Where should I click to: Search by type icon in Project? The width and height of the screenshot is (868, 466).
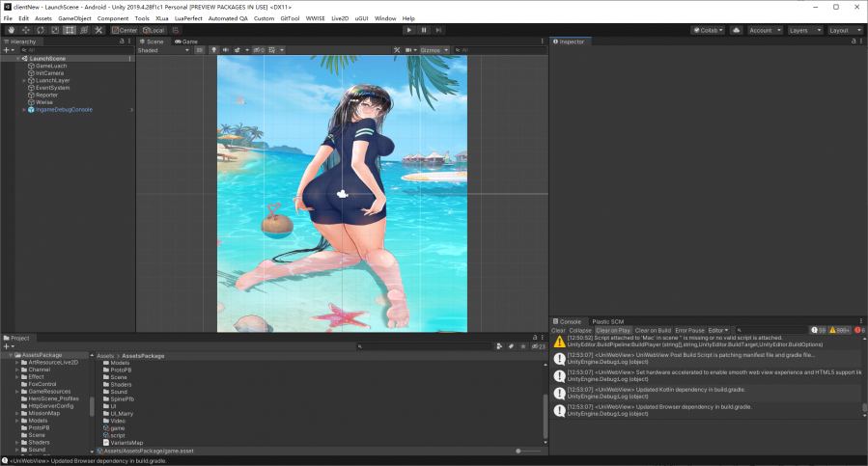pos(499,346)
